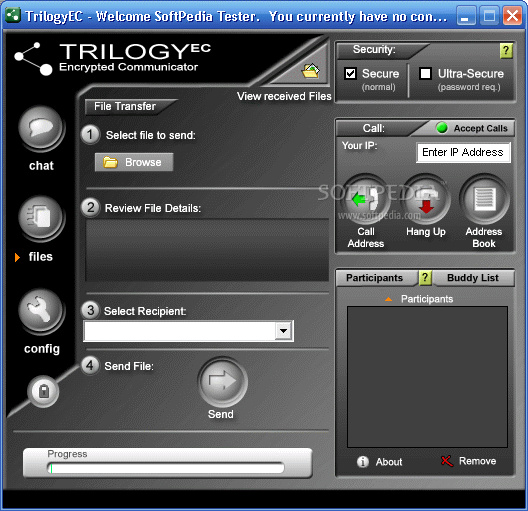Click the Progress bar
This screenshot has width=528, height=511.
[167, 468]
